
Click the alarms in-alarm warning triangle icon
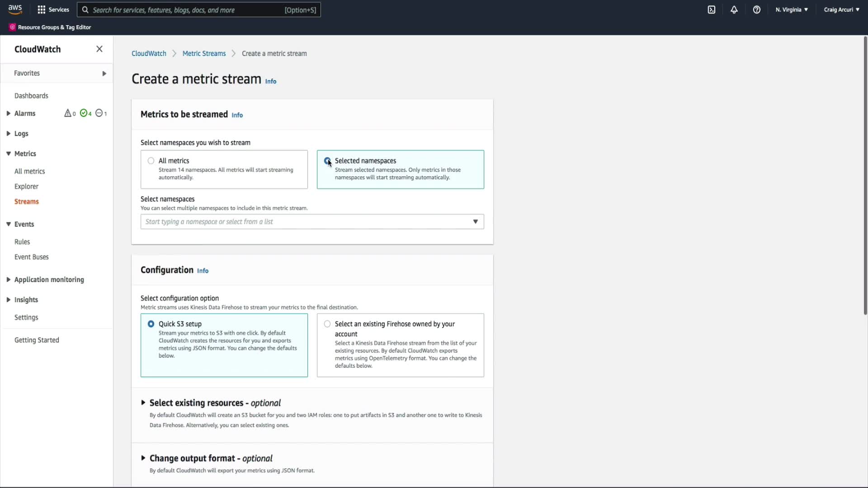coord(68,113)
